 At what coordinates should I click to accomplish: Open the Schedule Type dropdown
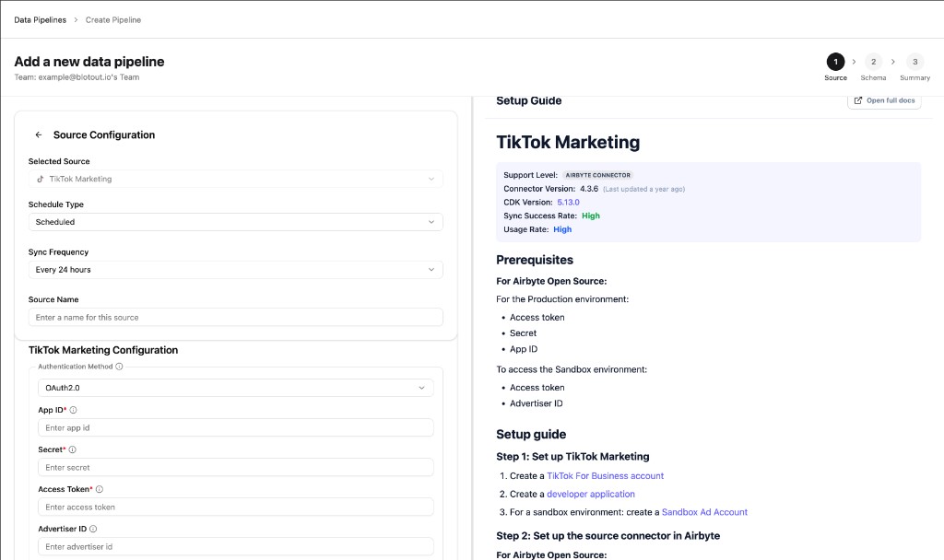[x=235, y=222]
